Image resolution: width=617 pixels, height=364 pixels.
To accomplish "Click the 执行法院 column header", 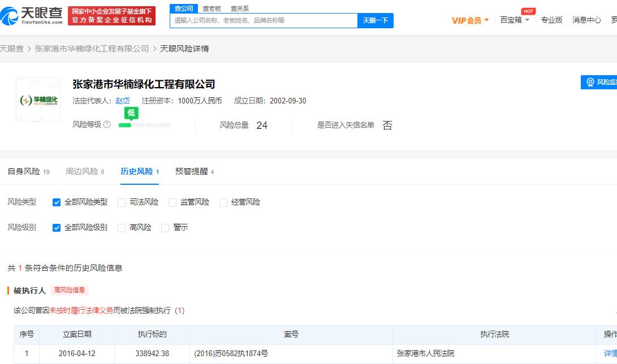I will (495, 334).
